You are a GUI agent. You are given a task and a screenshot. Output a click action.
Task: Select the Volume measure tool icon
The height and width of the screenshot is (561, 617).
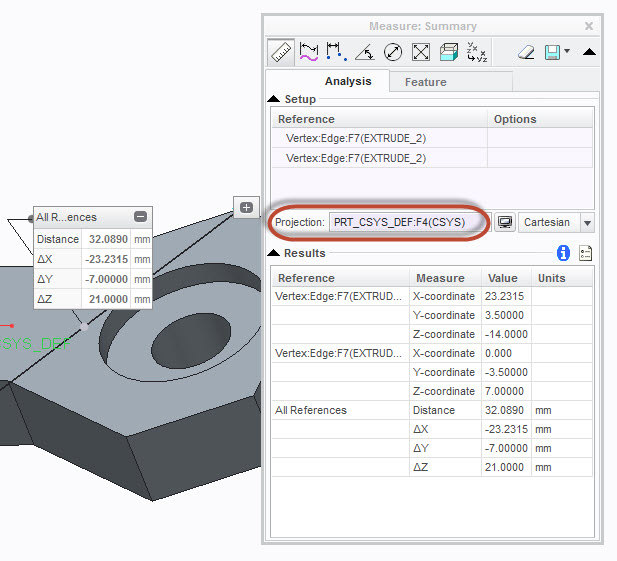[x=449, y=52]
